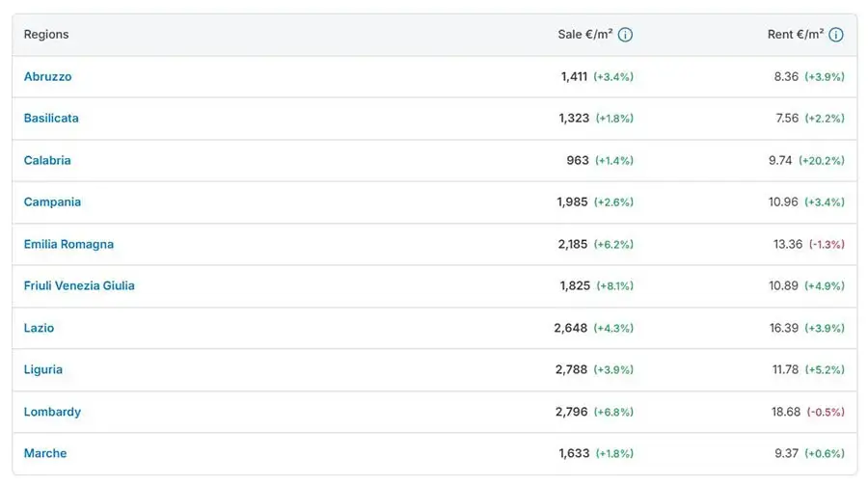Open the Emilia Romagna link

[x=68, y=244]
